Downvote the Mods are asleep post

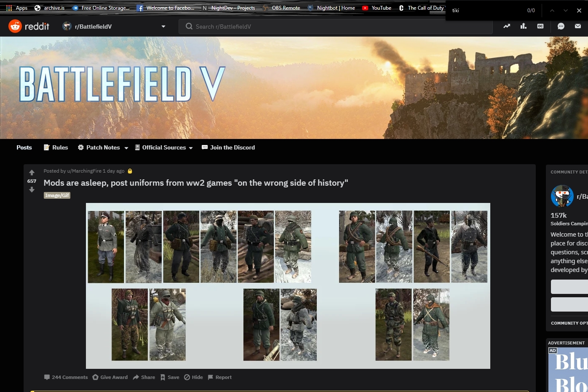tap(32, 190)
